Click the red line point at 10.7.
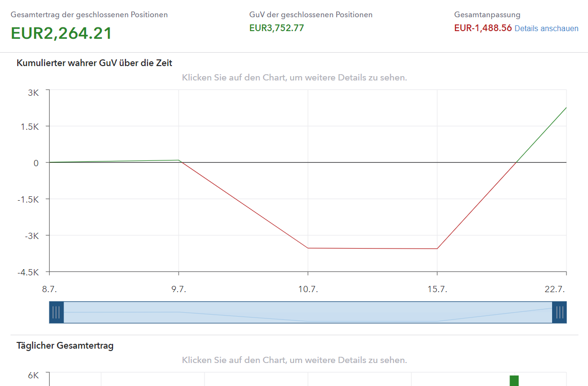 tap(308, 248)
